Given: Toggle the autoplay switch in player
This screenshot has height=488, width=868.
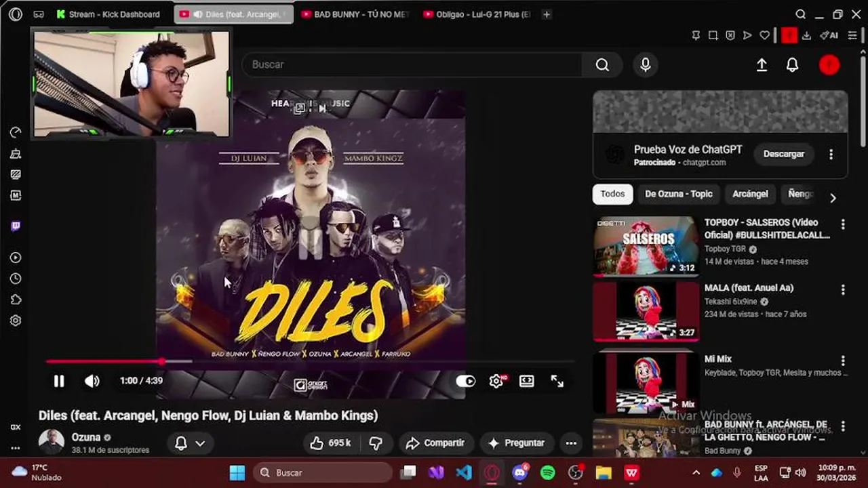Looking at the screenshot, I should tap(466, 381).
